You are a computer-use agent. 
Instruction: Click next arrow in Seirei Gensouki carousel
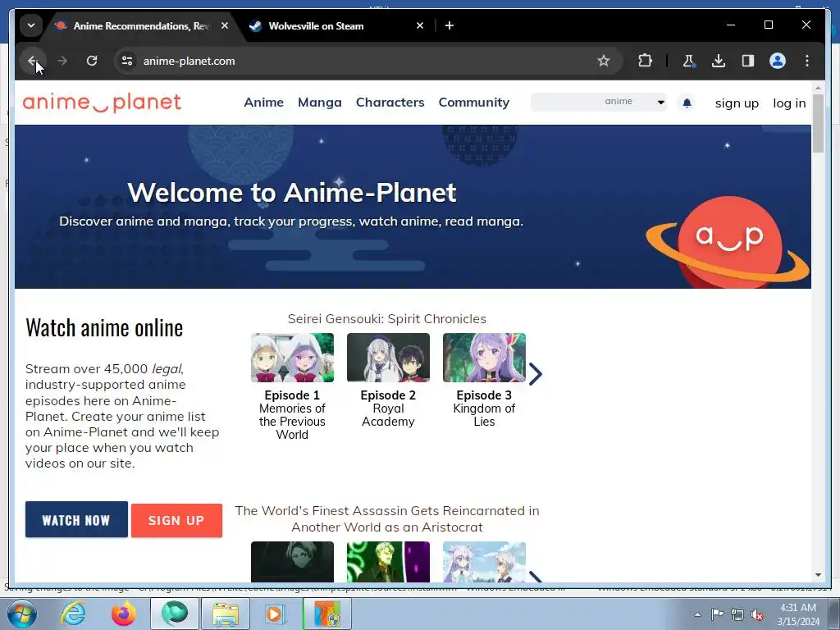tap(535, 374)
